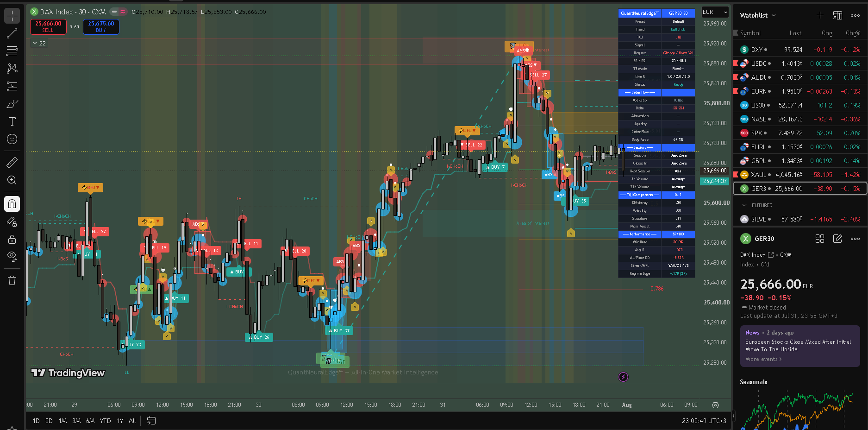Select the crosshair cursor tool
868x430 pixels.
point(12,16)
